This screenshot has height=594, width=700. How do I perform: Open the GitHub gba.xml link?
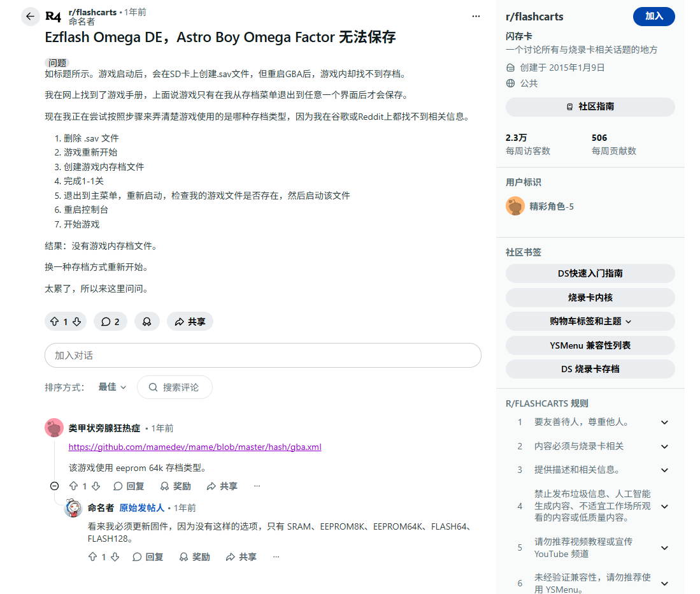pyautogui.click(x=195, y=447)
